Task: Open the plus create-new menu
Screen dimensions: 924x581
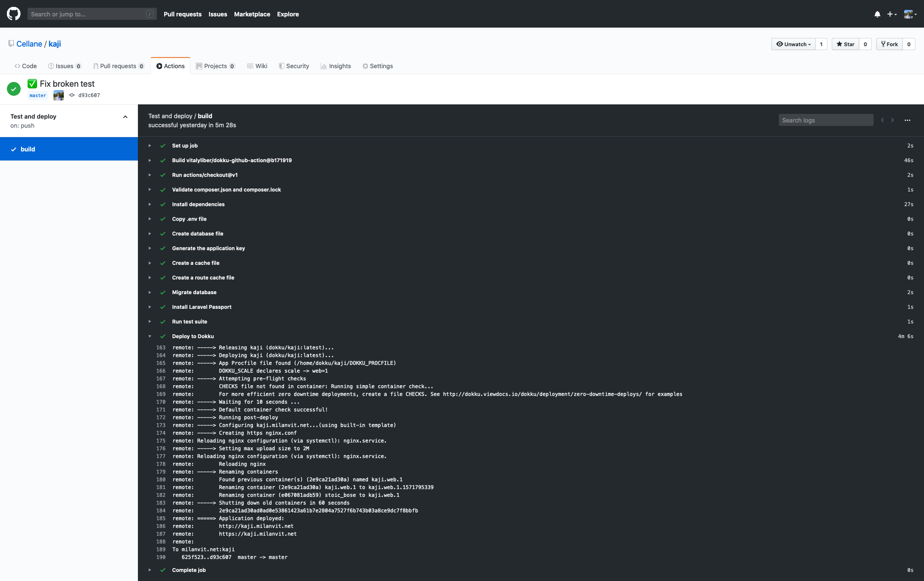Action: [x=892, y=14]
